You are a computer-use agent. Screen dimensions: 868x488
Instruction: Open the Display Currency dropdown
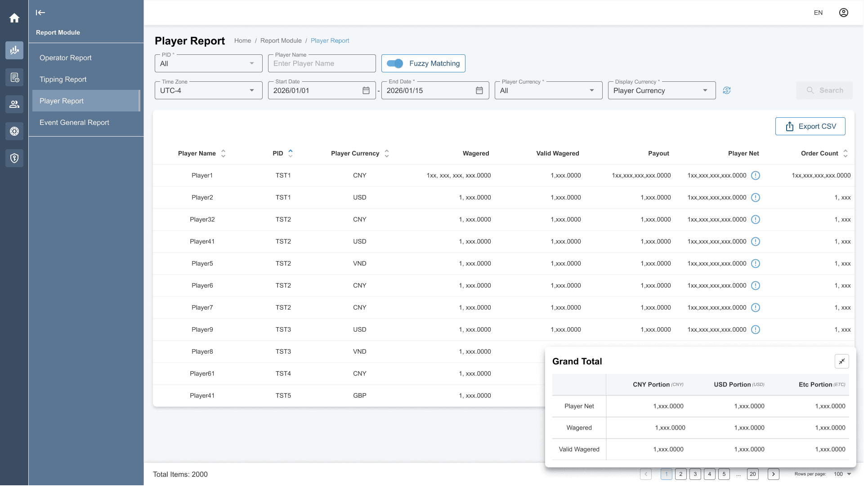[x=665, y=91]
